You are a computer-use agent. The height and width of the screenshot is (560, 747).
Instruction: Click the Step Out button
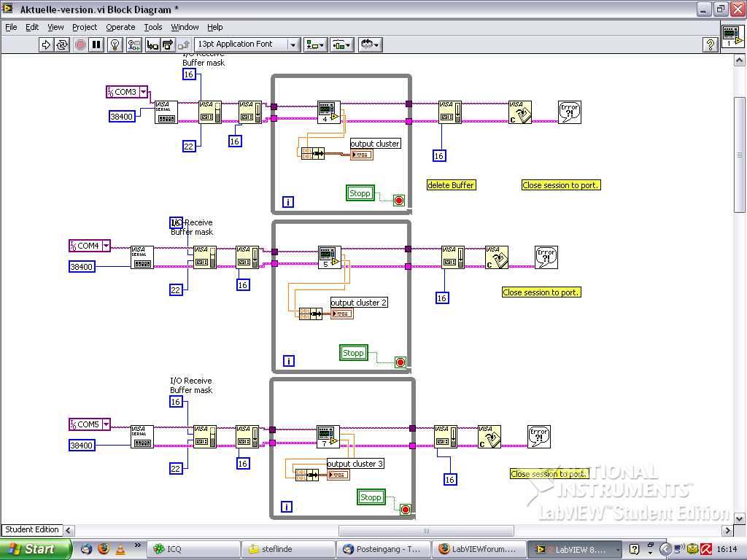(x=183, y=44)
